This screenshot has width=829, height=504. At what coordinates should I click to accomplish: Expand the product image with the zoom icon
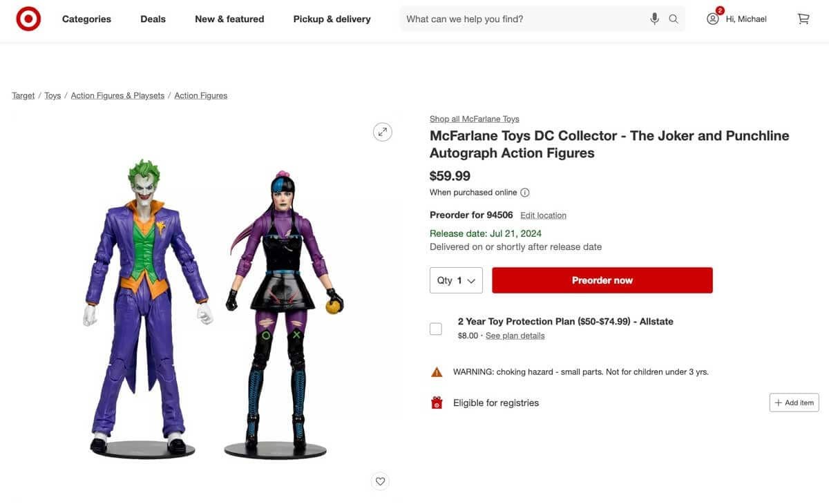tap(382, 131)
